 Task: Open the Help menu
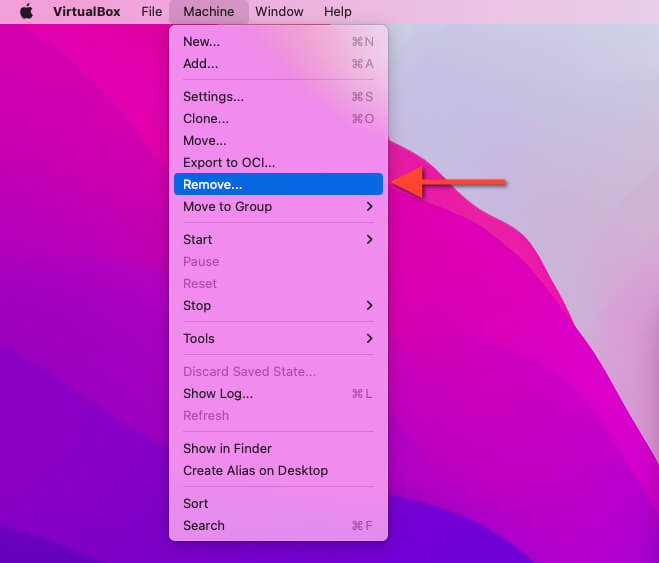[x=337, y=11]
